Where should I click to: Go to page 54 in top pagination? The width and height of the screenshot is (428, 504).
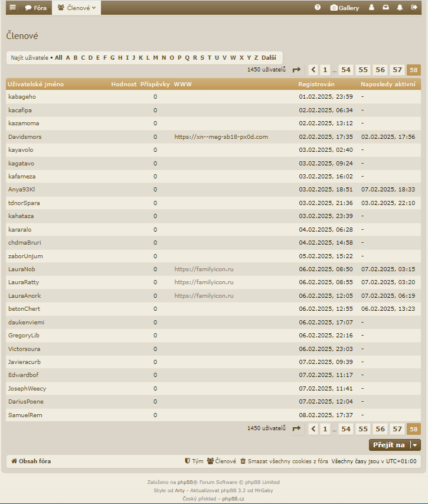(x=345, y=70)
